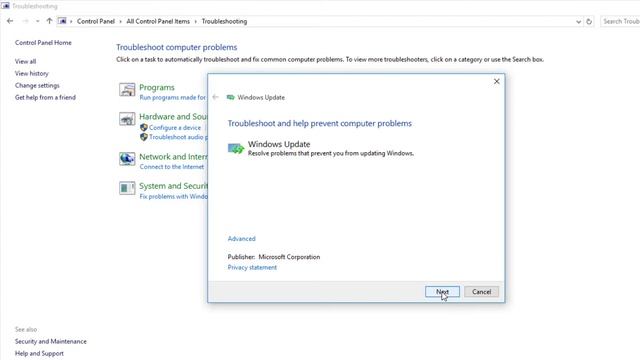This screenshot has width=640, height=360.
Task: Click the Programs category icon
Action: point(127,89)
